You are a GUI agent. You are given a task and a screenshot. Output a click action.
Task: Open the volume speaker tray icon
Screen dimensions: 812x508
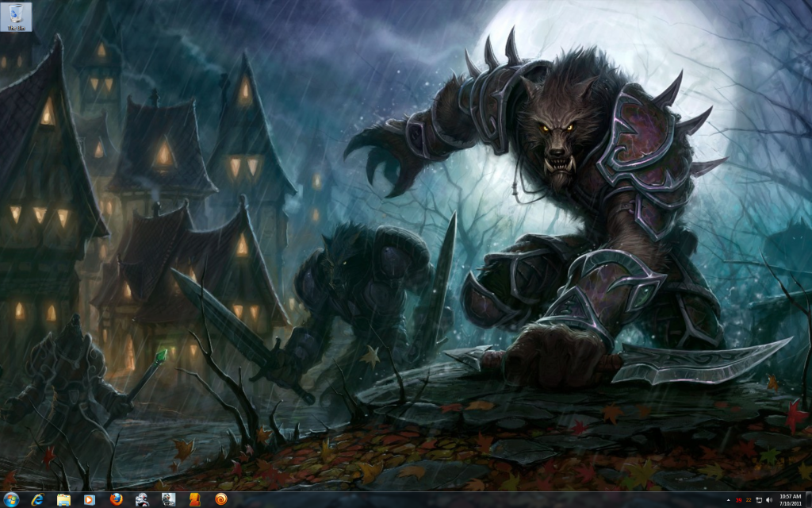tap(769, 500)
